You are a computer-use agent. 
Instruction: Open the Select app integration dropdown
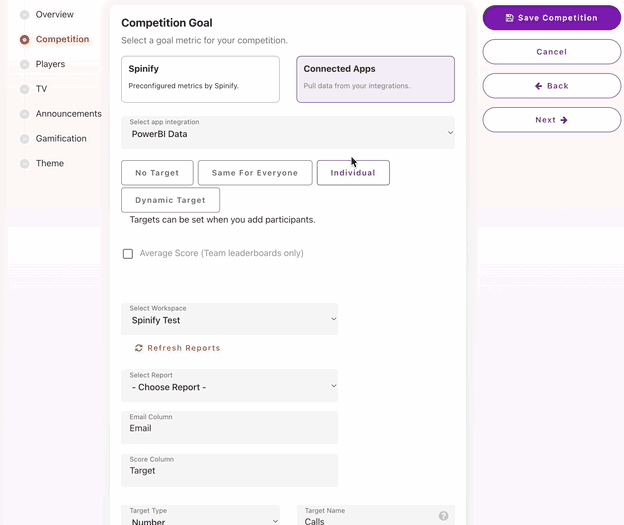point(288,133)
